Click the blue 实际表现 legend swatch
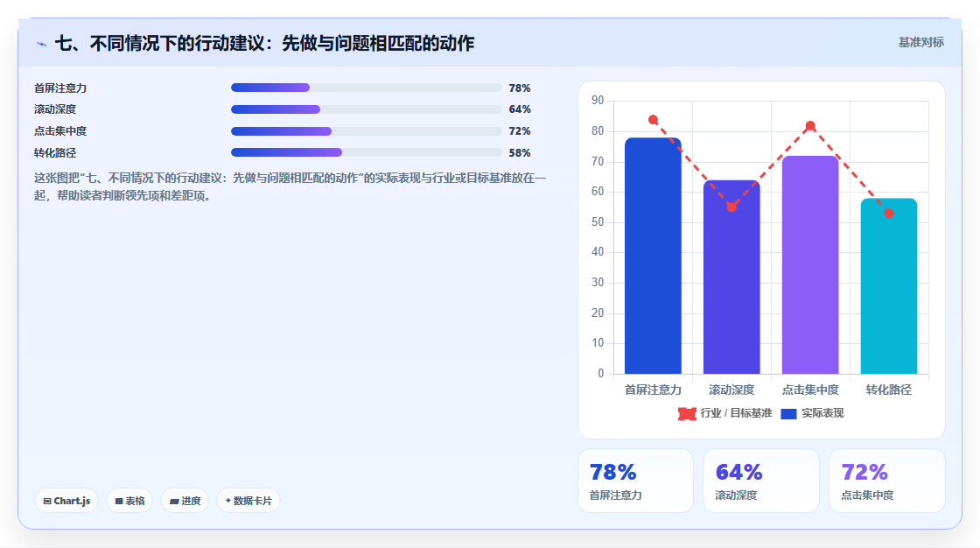 pos(788,413)
